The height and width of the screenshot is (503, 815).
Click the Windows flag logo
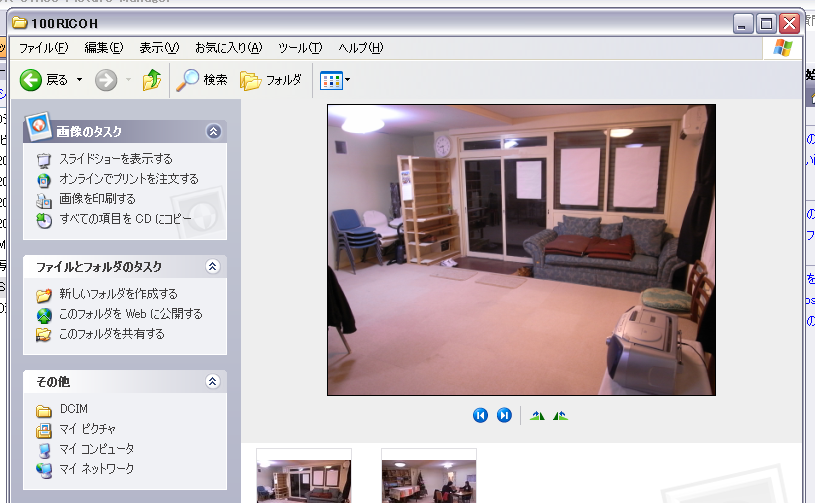pos(783,48)
